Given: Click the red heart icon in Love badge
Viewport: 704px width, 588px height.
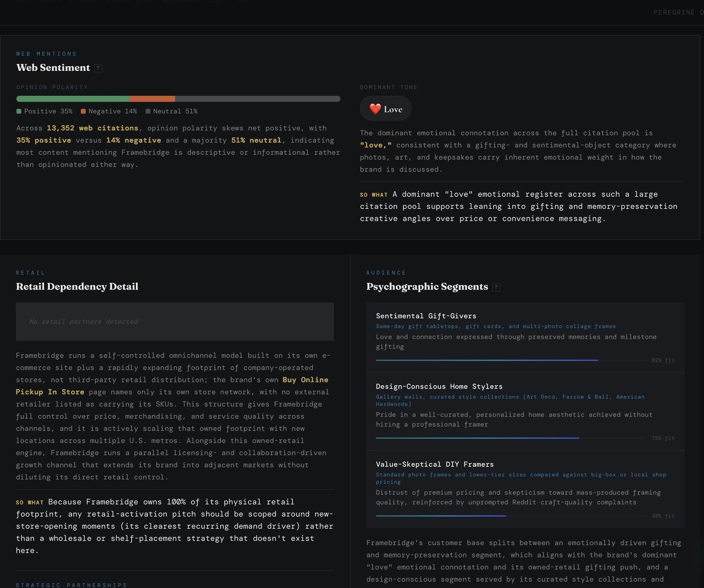Looking at the screenshot, I should click(x=375, y=109).
